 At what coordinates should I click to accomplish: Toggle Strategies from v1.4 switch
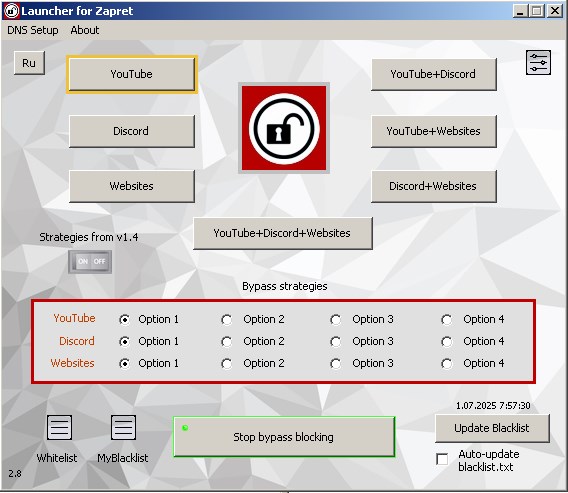tap(90, 262)
